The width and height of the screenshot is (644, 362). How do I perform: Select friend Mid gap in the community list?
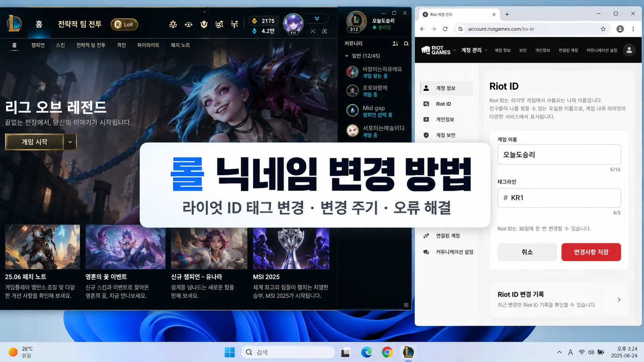(376, 111)
